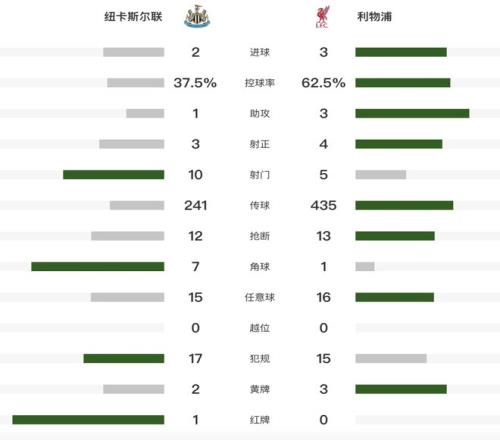
Task: Click Liverpool's green 助攻 bar
Action: (x=412, y=113)
